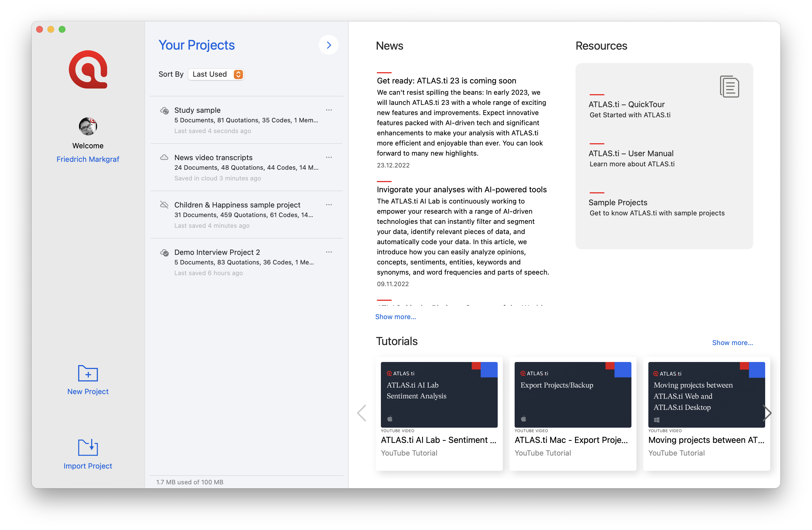Click 'Last saved 6 hours ago' text

(209, 273)
